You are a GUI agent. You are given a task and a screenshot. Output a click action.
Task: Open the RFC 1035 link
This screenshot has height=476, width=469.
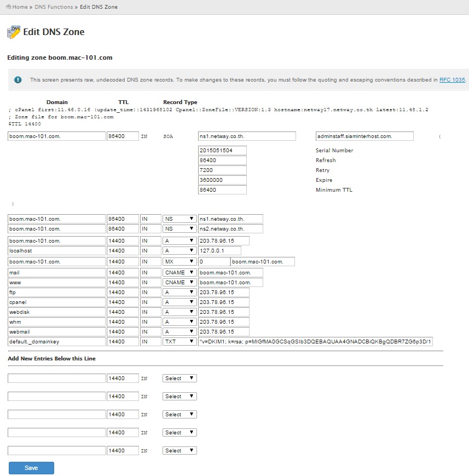pos(452,80)
